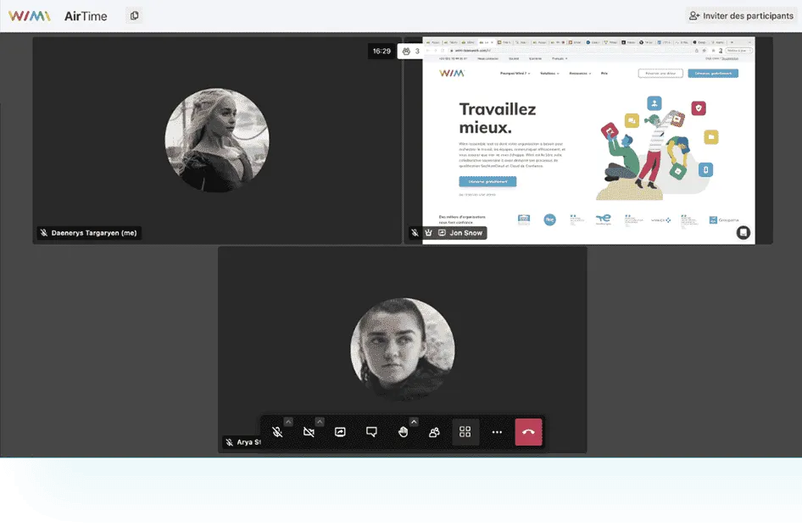
Task: Click the Wimi logo in the header
Action: coord(29,16)
